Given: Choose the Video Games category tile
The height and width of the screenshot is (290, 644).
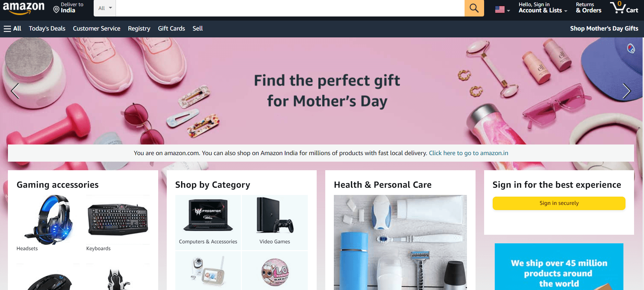Looking at the screenshot, I should pyautogui.click(x=275, y=222).
